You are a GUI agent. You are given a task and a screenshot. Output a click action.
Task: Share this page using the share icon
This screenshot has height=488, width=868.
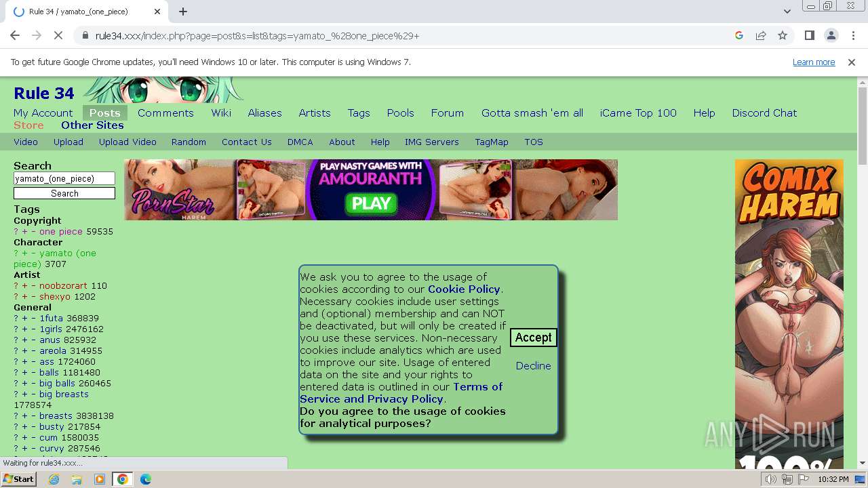point(761,35)
